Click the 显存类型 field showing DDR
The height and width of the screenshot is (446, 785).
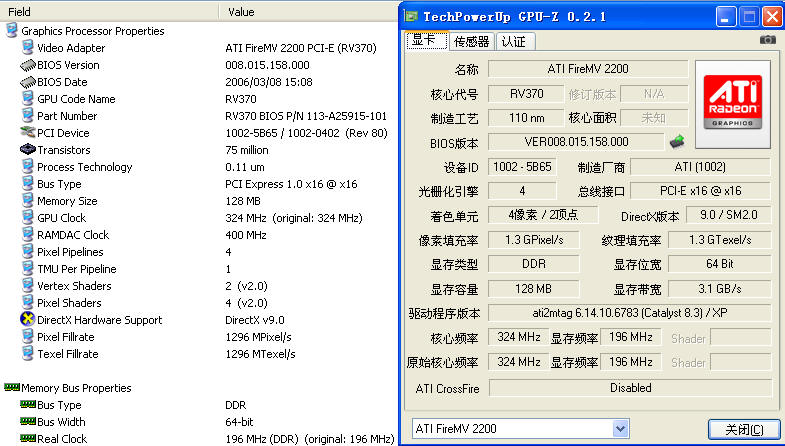coord(534,264)
